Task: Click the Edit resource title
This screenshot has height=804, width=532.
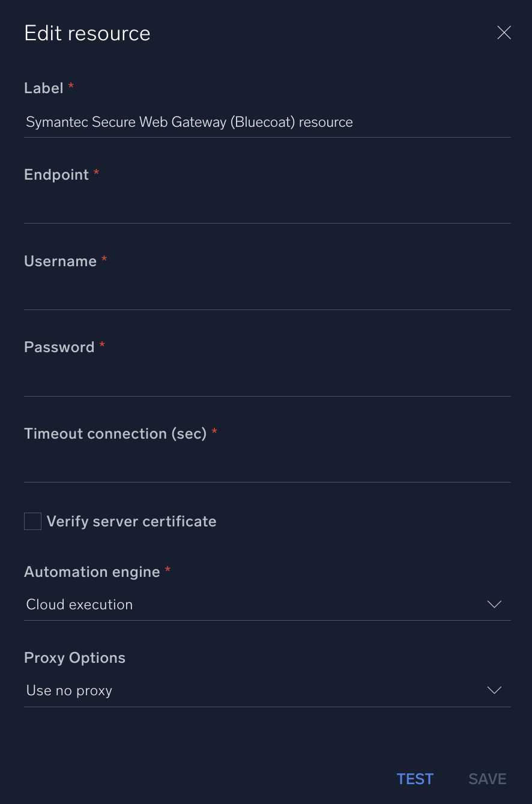Action: click(87, 33)
